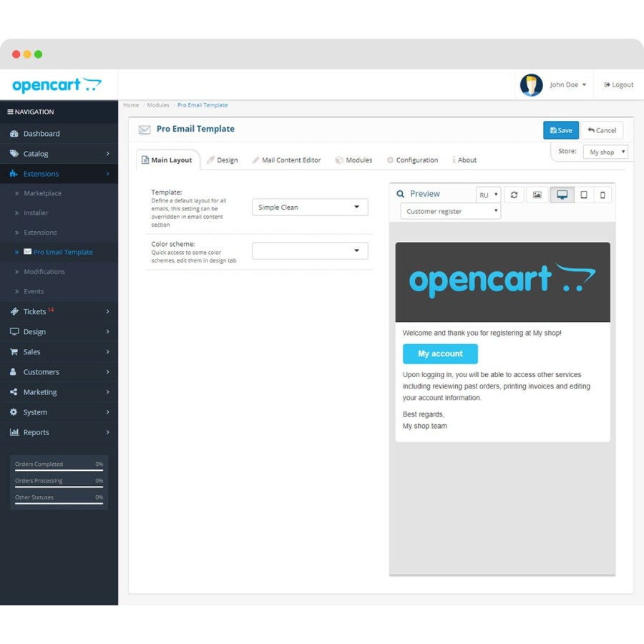
Task: Refresh the email preview
Action: (514, 195)
